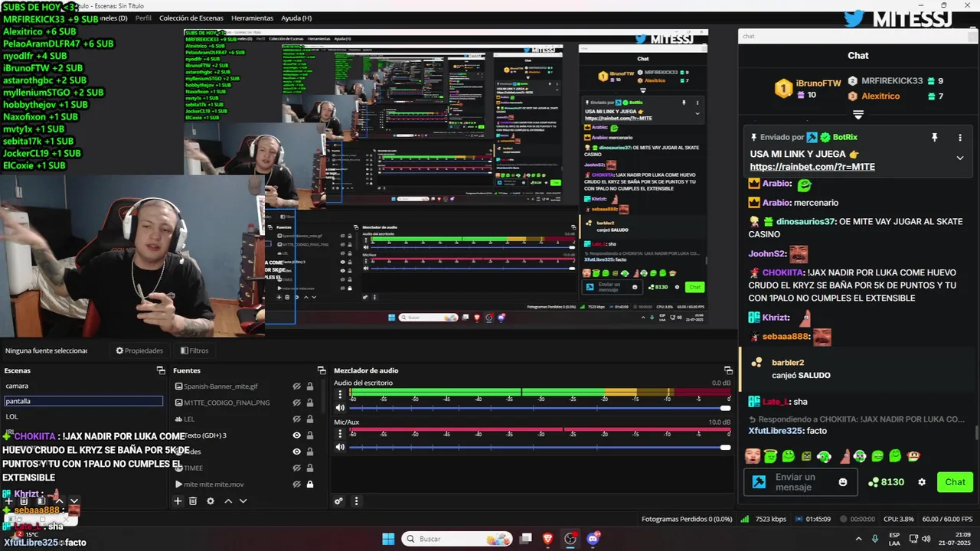This screenshot has width=980, height=551.
Task: Adjust the Mic/Aux volume slider
Action: point(540,448)
